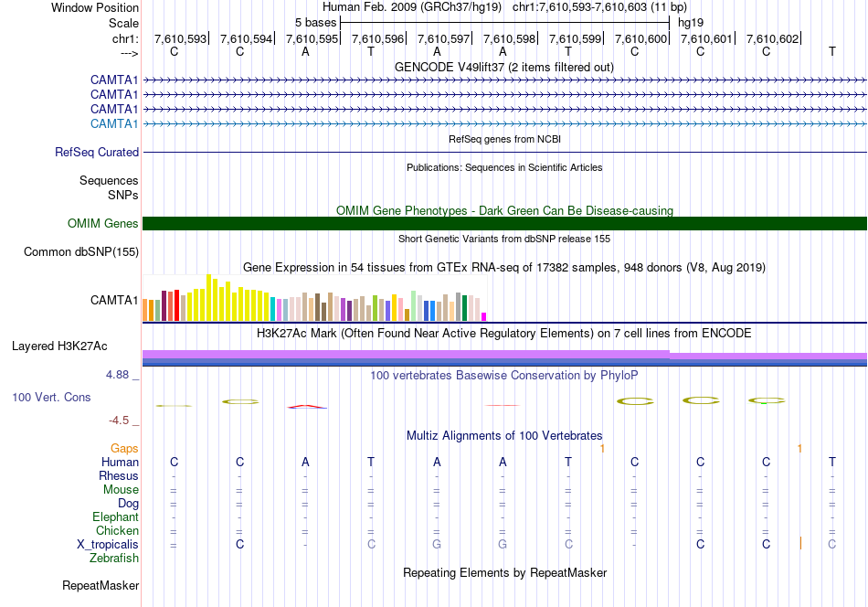Click the Common dbSNP(155) track label
Image resolution: width=868 pixels, height=607 pixels.
pyautogui.click(x=80, y=252)
